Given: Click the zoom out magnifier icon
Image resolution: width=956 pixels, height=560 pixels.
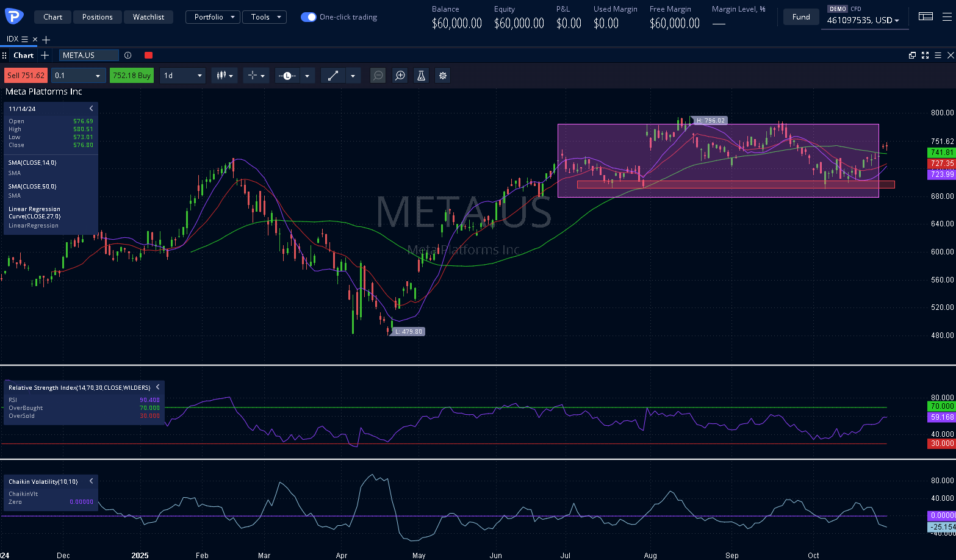Looking at the screenshot, I should click(378, 76).
